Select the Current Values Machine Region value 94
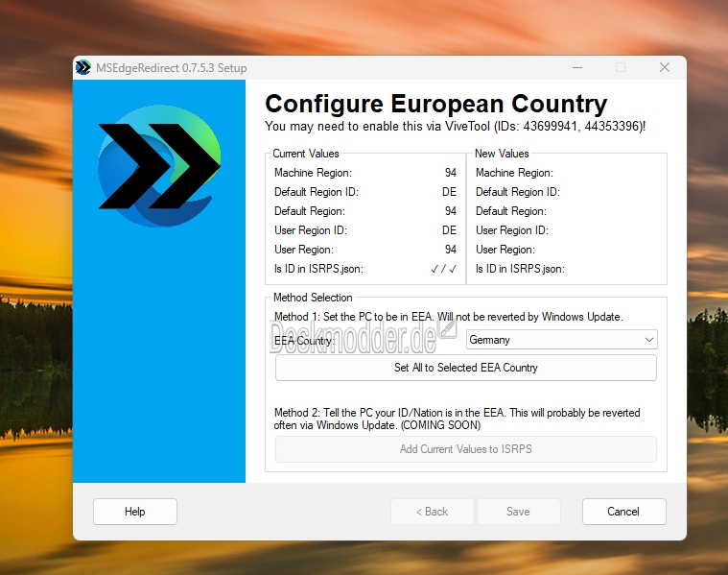The width and height of the screenshot is (728, 575). click(x=451, y=173)
